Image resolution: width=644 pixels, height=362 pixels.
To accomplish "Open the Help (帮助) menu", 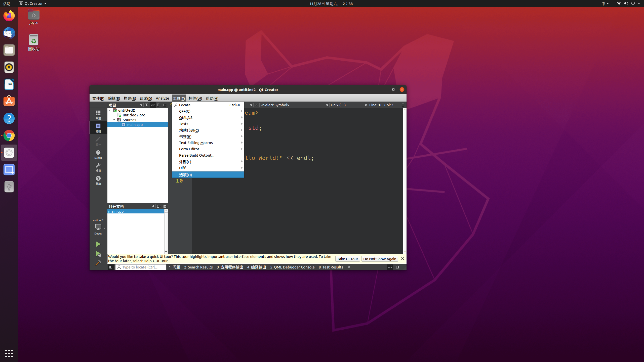I will pyautogui.click(x=212, y=98).
